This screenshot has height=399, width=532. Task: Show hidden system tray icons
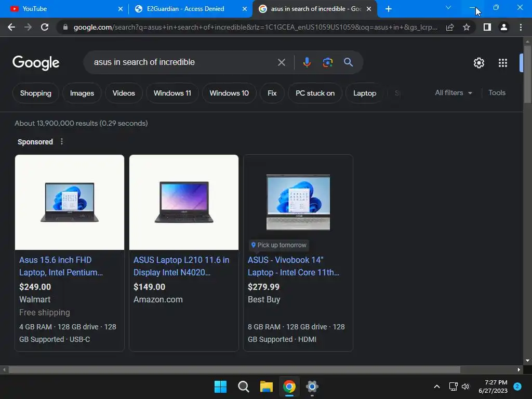click(436, 387)
